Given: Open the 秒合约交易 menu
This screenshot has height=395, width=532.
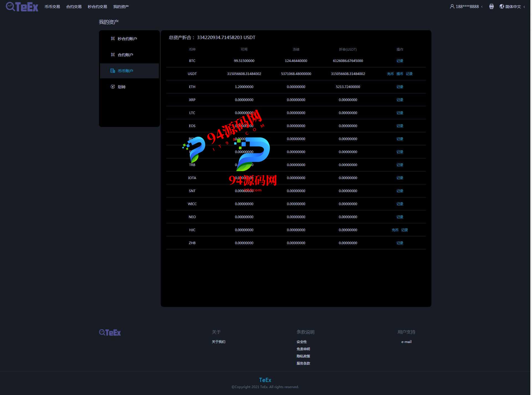Looking at the screenshot, I should (97, 7).
